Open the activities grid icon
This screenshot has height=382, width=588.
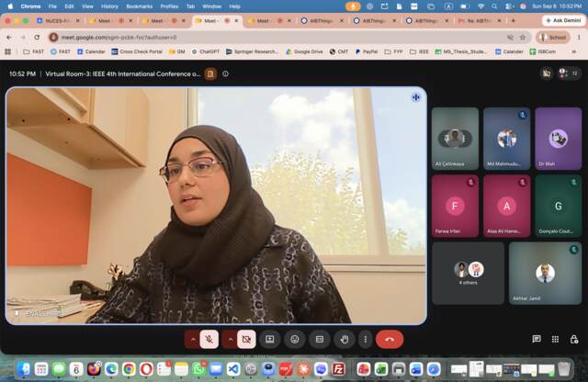pyautogui.click(x=555, y=339)
